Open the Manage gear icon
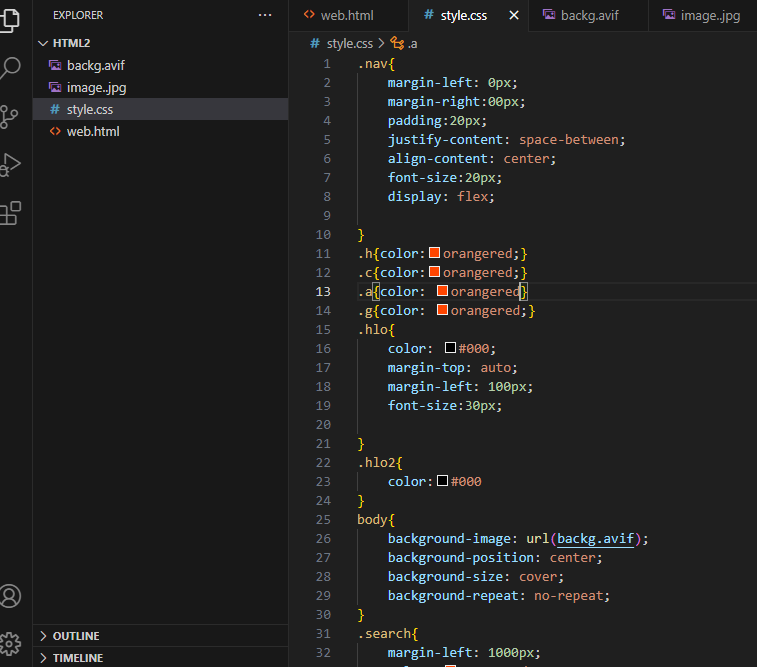The height and width of the screenshot is (667, 757). (10, 643)
